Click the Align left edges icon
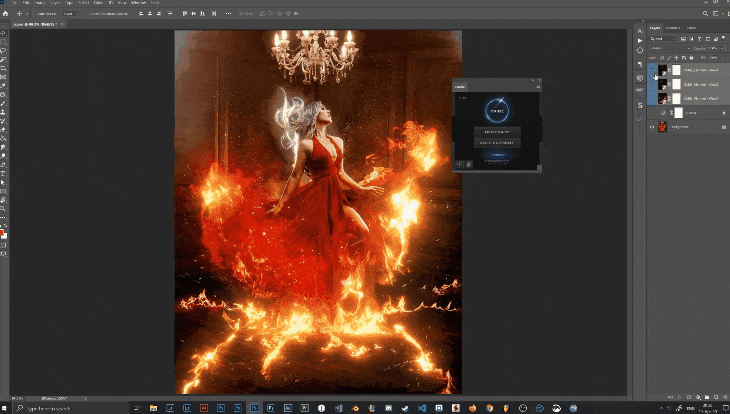Viewport: 730px width, 414px height. click(141, 14)
